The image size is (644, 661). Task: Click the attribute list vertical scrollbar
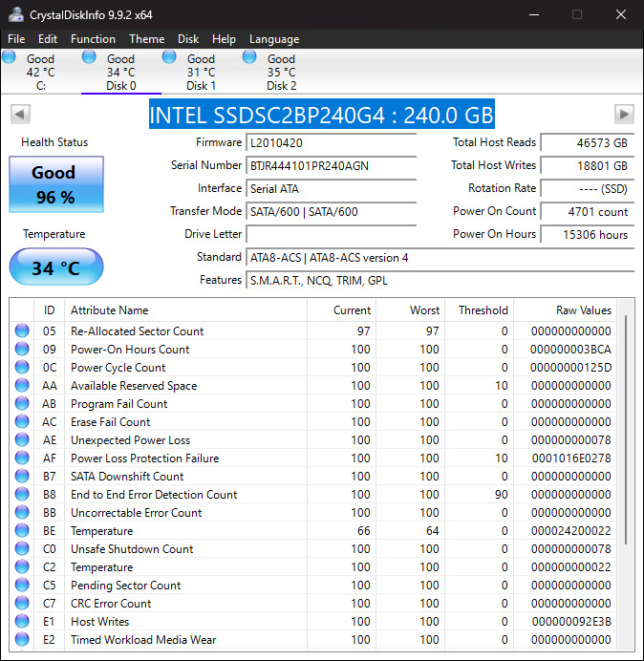click(626, 429)
